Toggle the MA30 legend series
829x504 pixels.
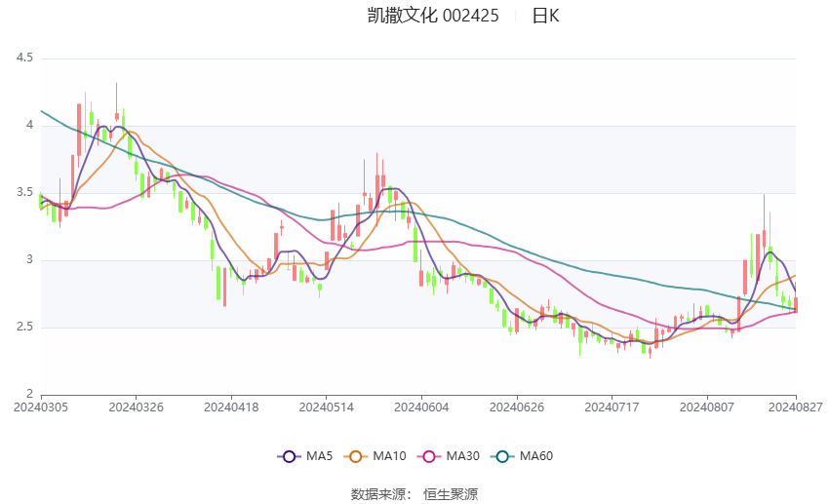pos(449,456)
